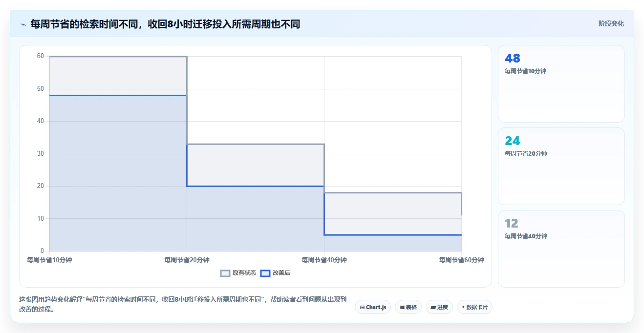Click the gray step line at value 18
The width and height of the screenshot is (644, 333).
pyautogui.click(x=392, y=193)
